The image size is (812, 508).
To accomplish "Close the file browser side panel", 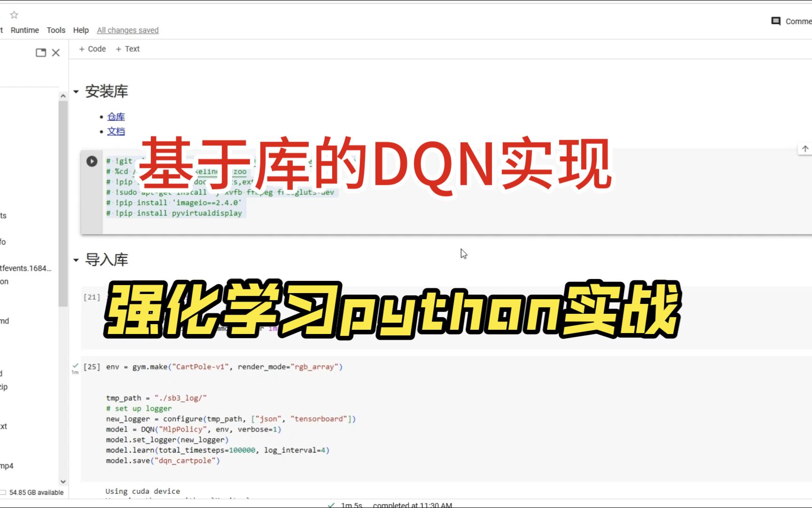I will click(56, 53).
